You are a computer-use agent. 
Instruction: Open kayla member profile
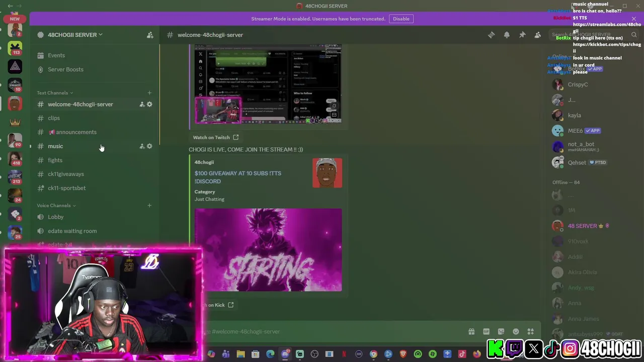[595, 115]
